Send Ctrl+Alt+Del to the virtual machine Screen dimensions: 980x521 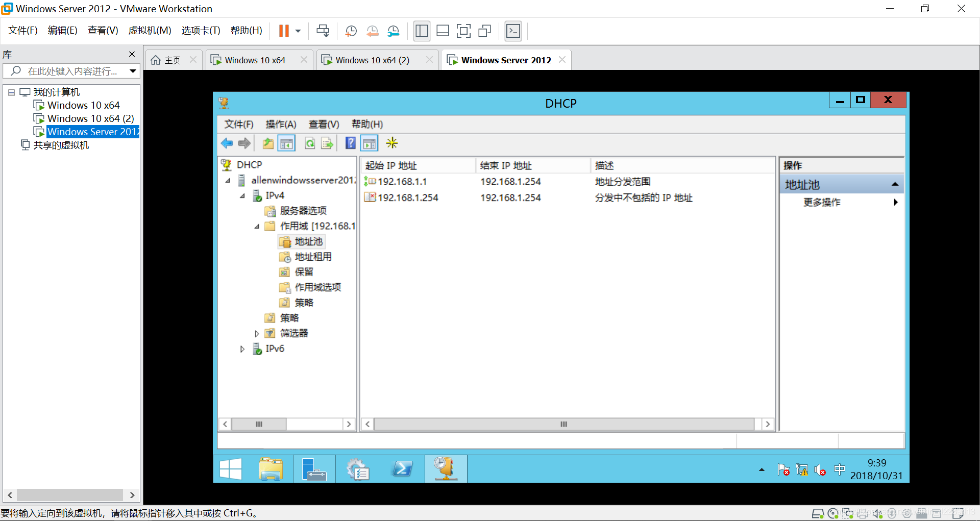pos(323,31)
